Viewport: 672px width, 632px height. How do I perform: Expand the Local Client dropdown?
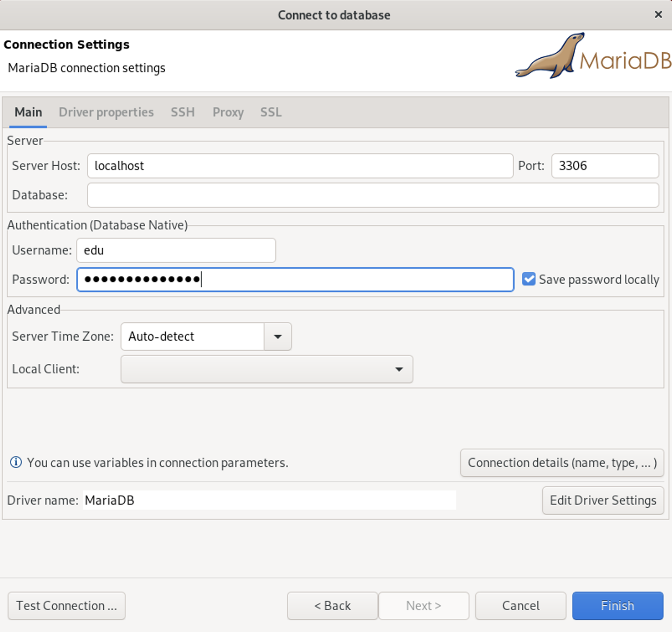(x=399, y=369)
